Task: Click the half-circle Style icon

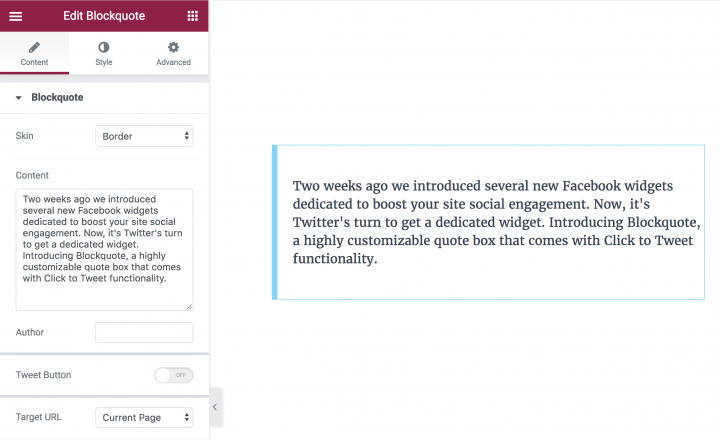Action: (104, 47)
